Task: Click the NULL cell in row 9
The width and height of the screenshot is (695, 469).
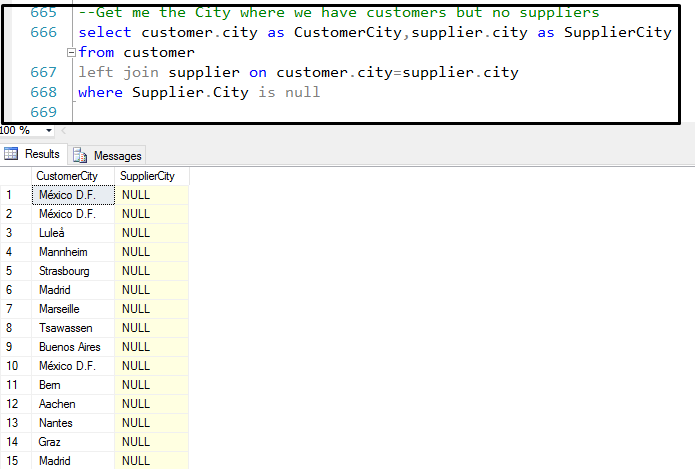Action: pos(152,347)
